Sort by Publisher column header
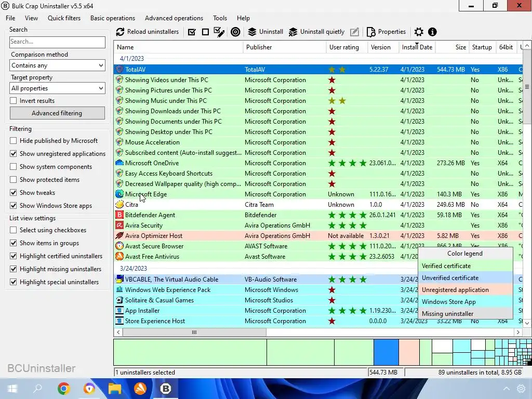The width and height of the screenshot is (532, 399). [285, 47]
